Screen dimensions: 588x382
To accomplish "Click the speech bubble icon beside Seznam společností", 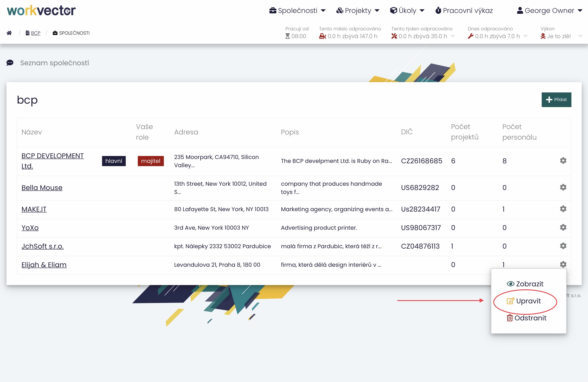I will click(10, 63).
